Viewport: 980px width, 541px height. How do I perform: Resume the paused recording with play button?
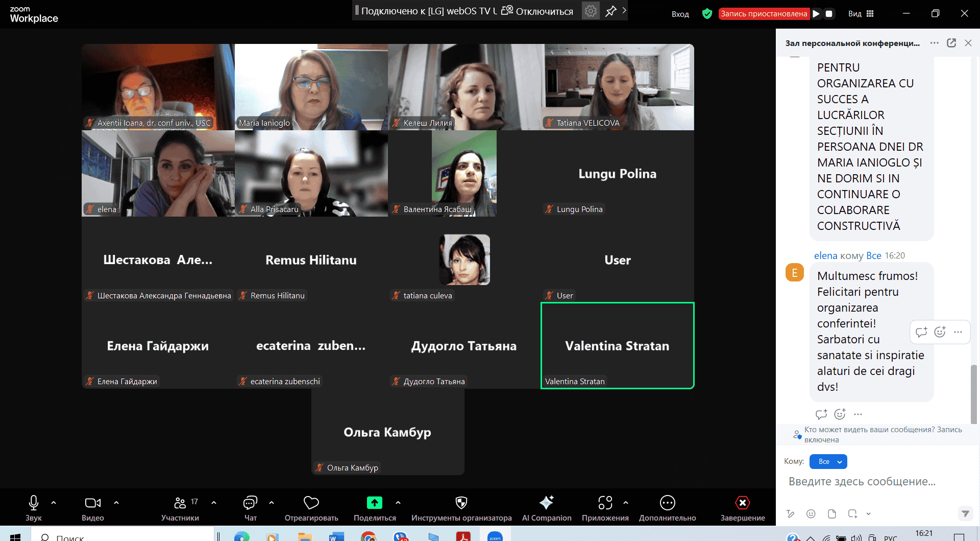click(816, 14)
